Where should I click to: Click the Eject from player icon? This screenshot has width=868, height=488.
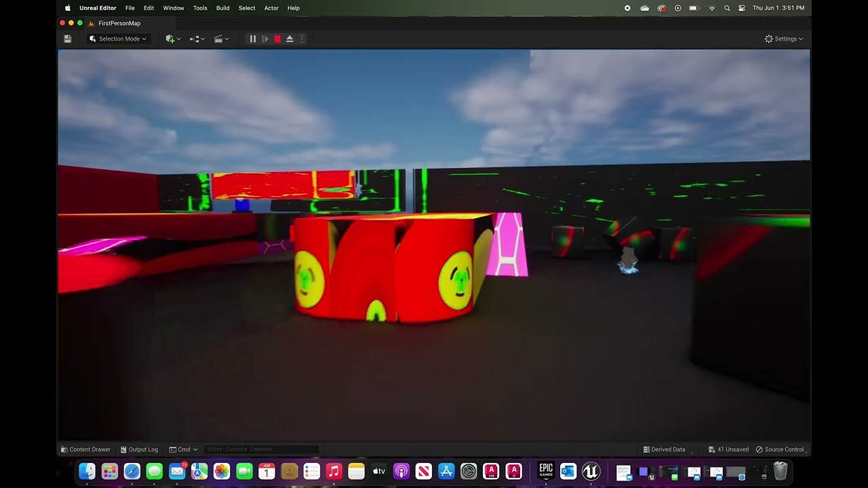click(290, 39)
